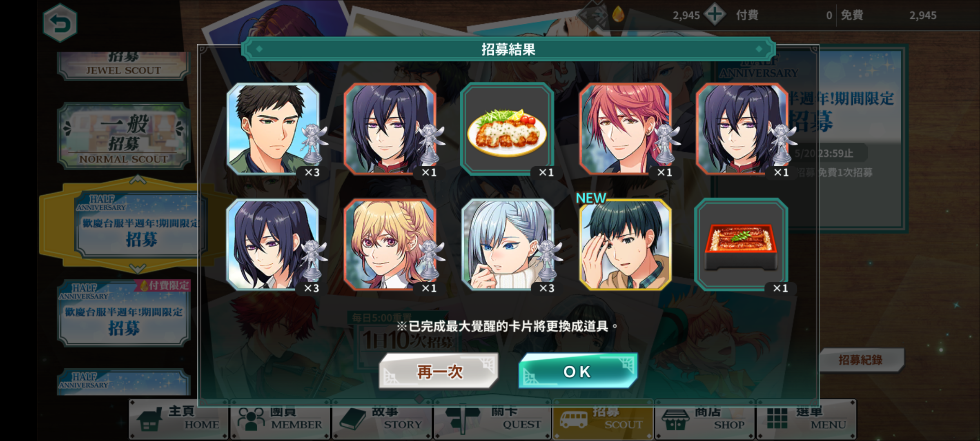Screen dimensions: 980x441
Task: Select the SCOUT bus tab
Action: (x=603, y=420)
